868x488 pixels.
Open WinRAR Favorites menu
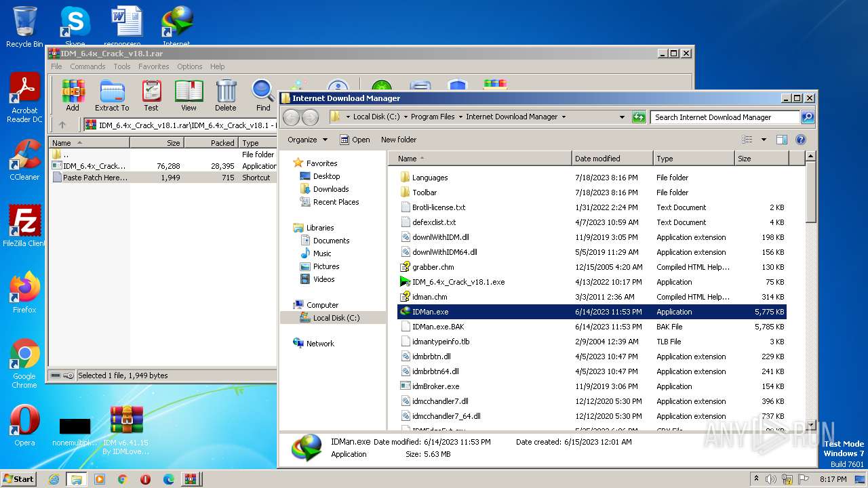click(154, 66)
